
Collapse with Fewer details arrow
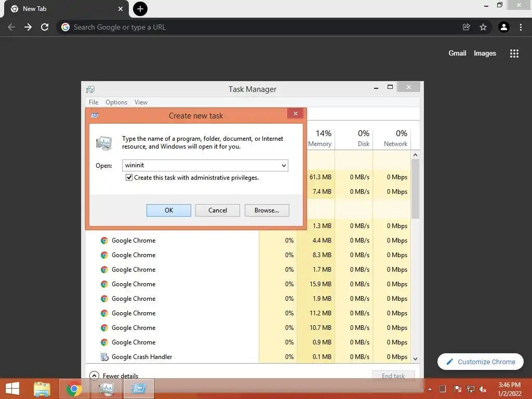(x=94, y=376)
